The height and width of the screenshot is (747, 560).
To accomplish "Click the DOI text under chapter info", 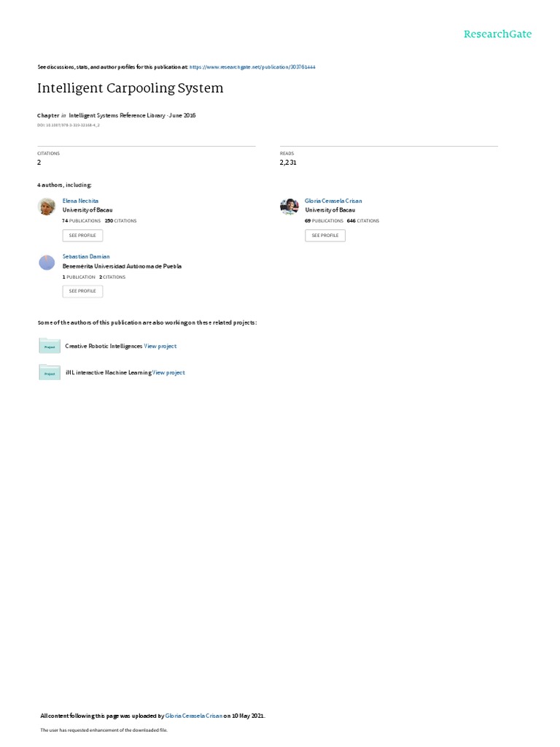I will [69, 125].
